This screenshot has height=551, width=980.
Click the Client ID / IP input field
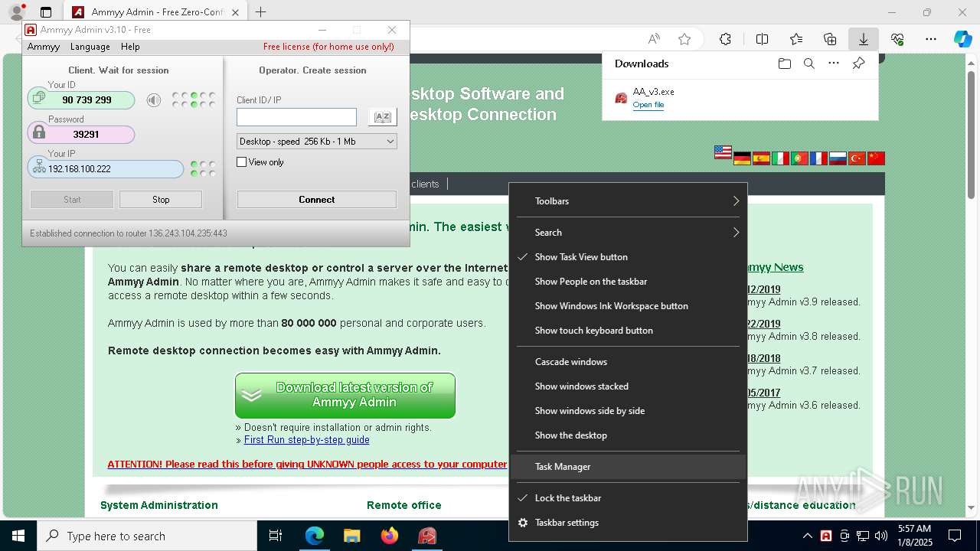[x=296, y=117]
